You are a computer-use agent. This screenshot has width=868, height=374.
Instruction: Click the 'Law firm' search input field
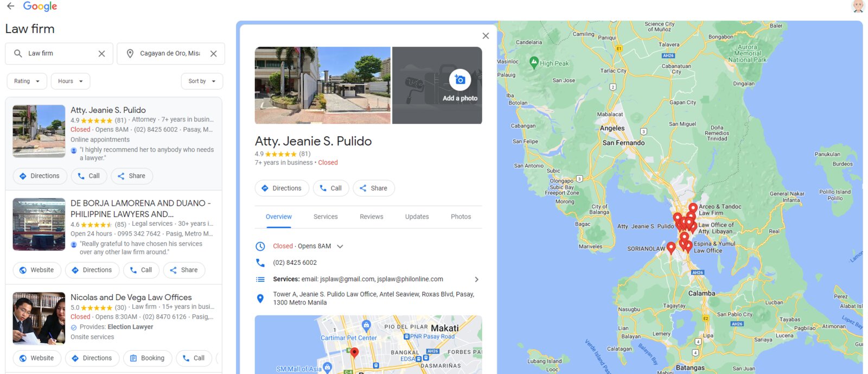pyautogui.click(x=60, y=54)
